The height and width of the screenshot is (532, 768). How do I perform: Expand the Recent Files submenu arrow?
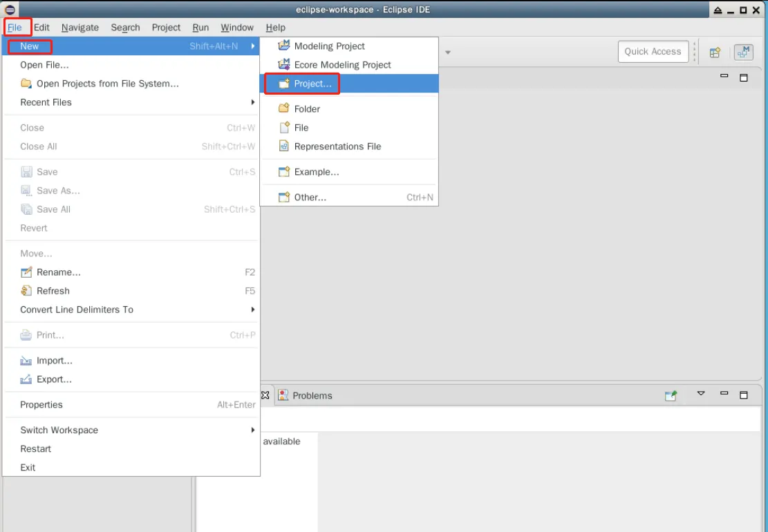click(253, 102)
